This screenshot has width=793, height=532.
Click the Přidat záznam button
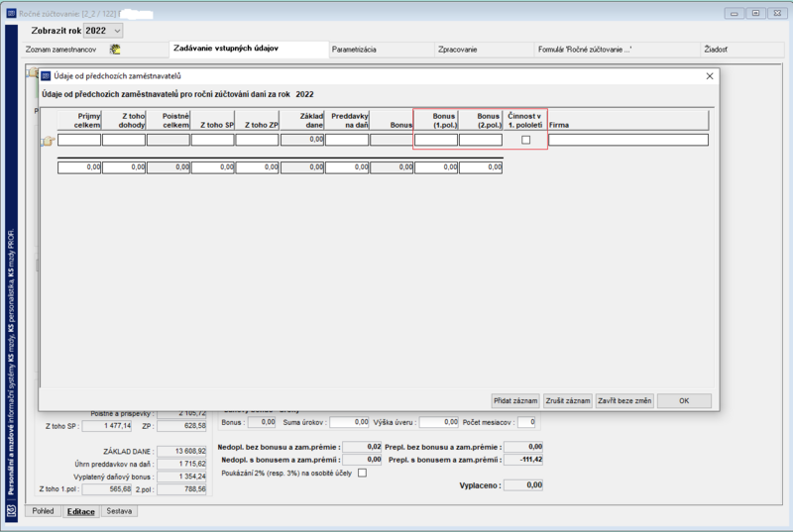pos(515,400)
